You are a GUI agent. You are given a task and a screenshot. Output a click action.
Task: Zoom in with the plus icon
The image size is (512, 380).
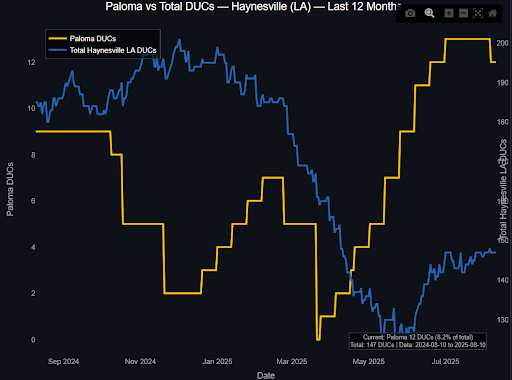(x=449, y=13)
